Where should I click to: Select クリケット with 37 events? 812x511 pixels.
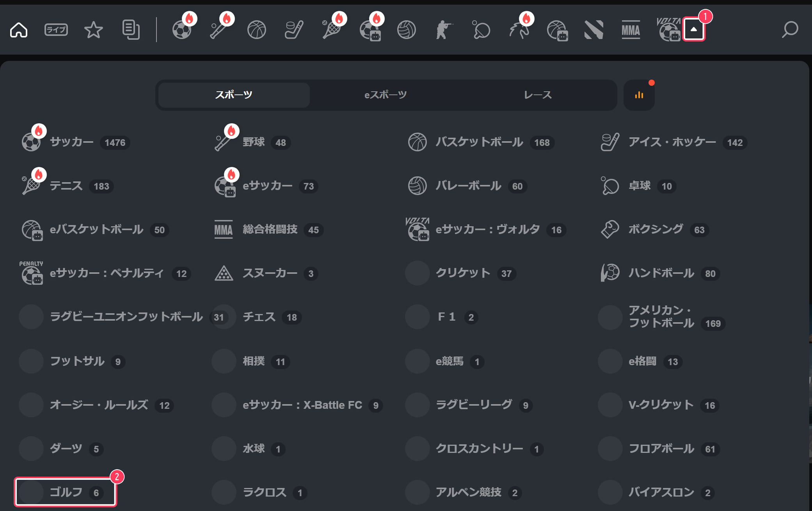point(462,273)
